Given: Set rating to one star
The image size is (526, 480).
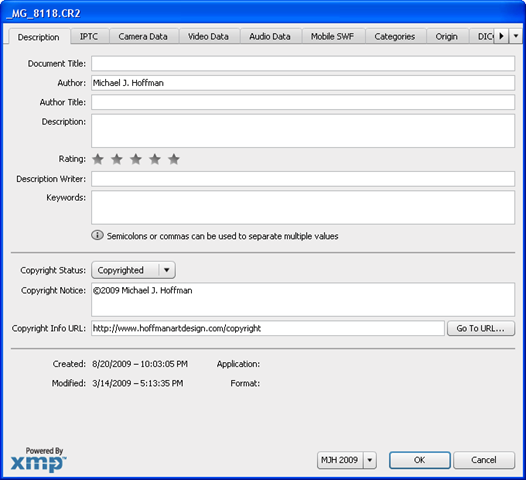Looking at the screenshot, I should (x=98, y=159).
